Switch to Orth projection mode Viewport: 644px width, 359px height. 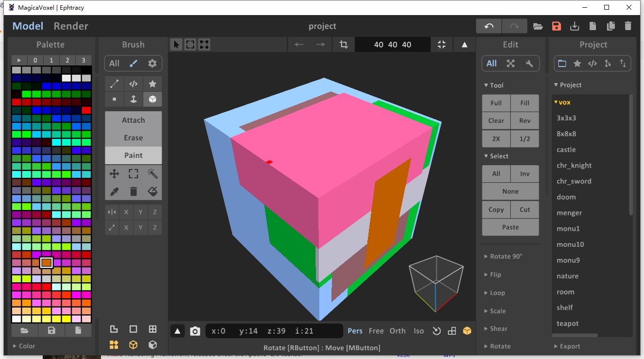point(397,331)
